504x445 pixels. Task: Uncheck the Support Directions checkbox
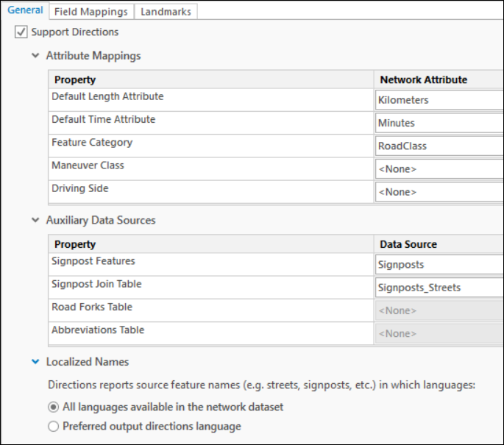tap(21, 32)
